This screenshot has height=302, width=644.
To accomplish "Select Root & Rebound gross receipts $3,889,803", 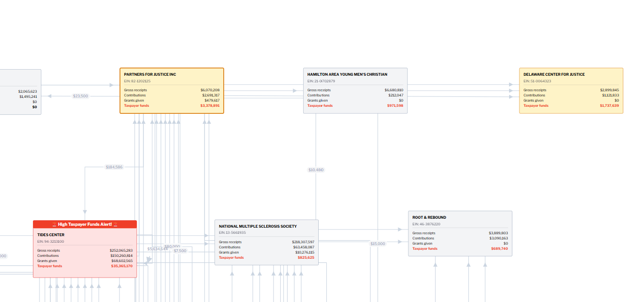I will [498, 233].
